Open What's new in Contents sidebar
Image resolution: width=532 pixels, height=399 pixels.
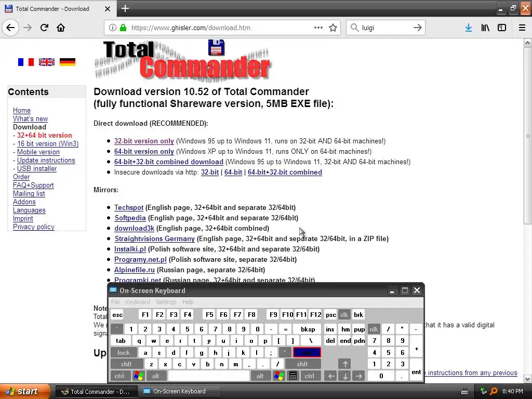[30, 119]
